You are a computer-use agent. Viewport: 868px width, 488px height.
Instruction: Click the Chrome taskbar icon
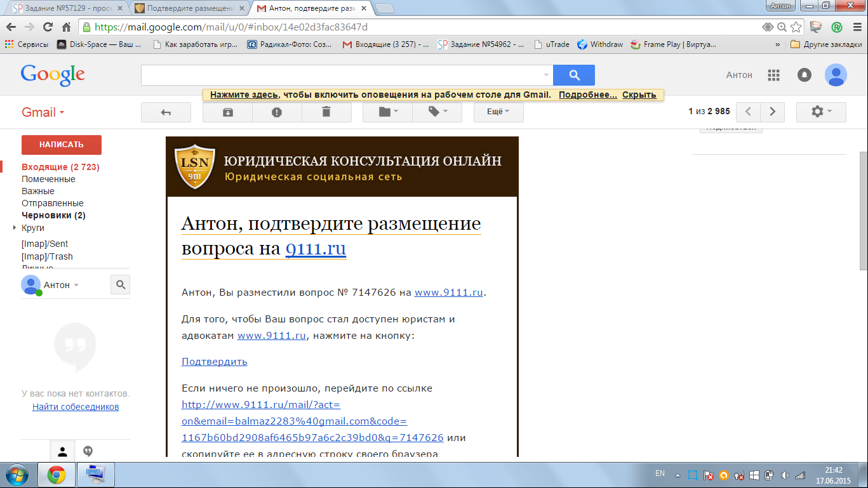tap(57, 475)
